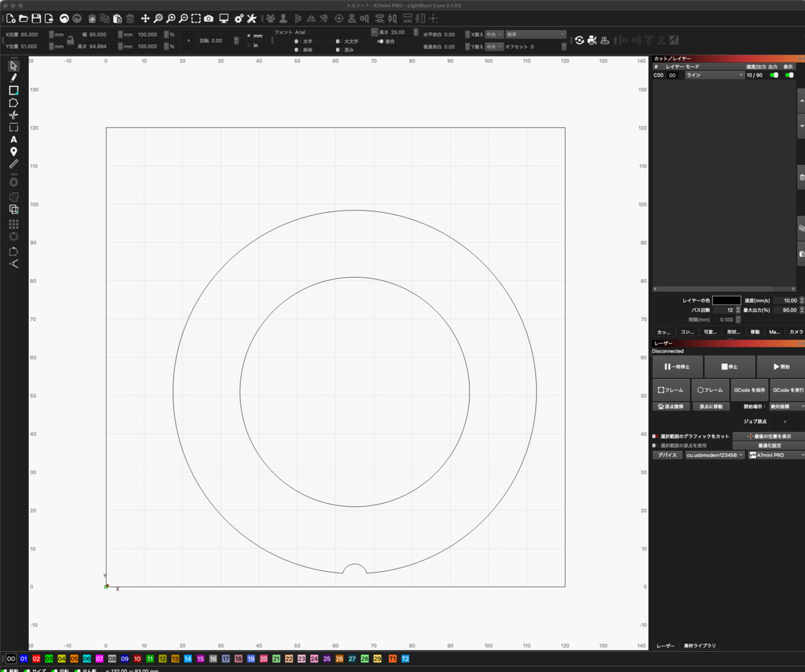Image resolution: width=805 pixels, height=672 pixels.
Task: Click the grid array tool icon
Action: pos(13,224)
